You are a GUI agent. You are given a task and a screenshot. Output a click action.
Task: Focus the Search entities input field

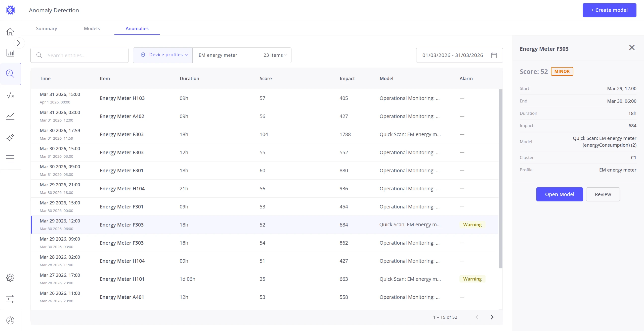click(79, 55)
